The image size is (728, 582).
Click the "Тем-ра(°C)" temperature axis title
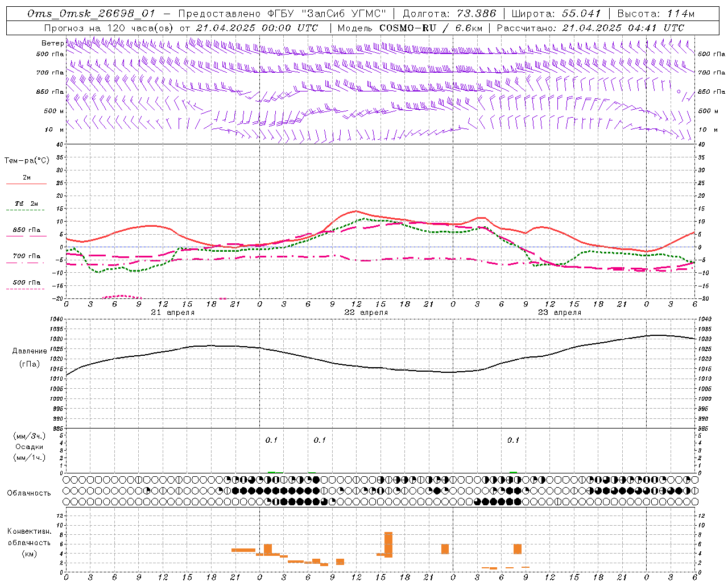pyautogui.click(x=27, y=161)
